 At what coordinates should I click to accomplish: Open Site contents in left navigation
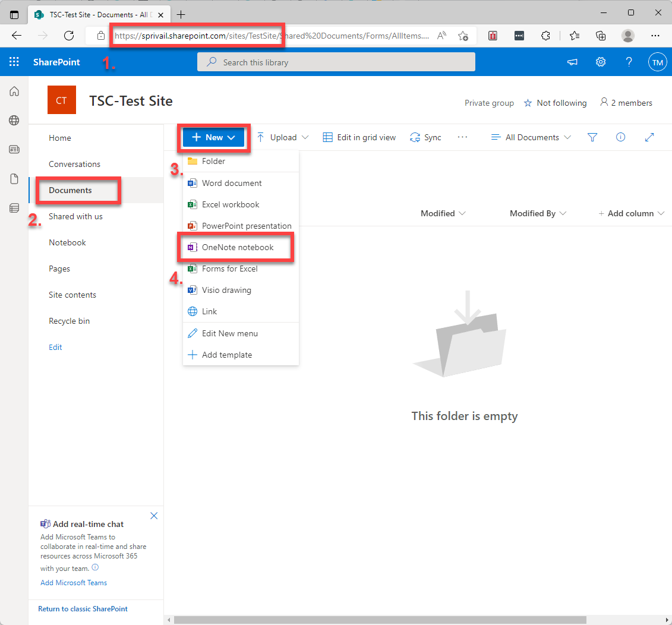(x=72, y=295)
